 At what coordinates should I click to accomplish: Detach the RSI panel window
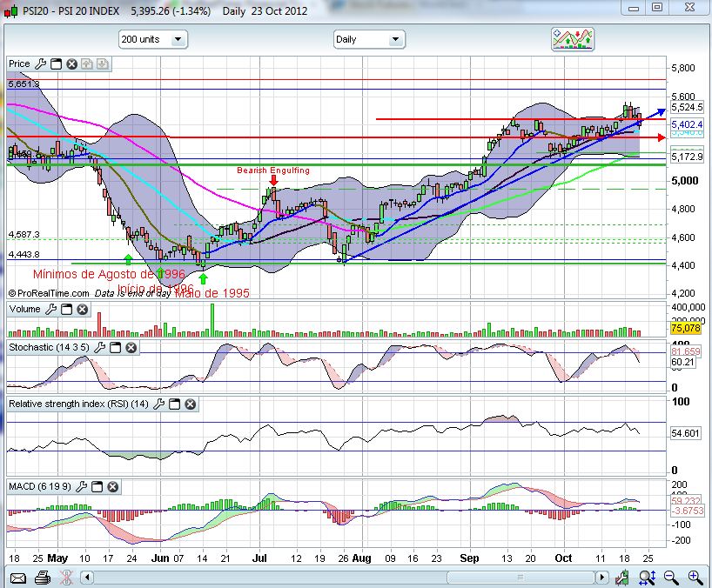tap(175, 404)
